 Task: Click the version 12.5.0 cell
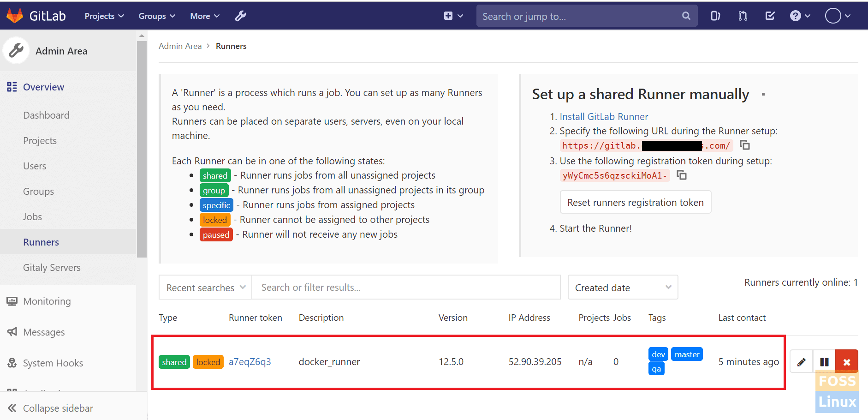pos(451,362)
